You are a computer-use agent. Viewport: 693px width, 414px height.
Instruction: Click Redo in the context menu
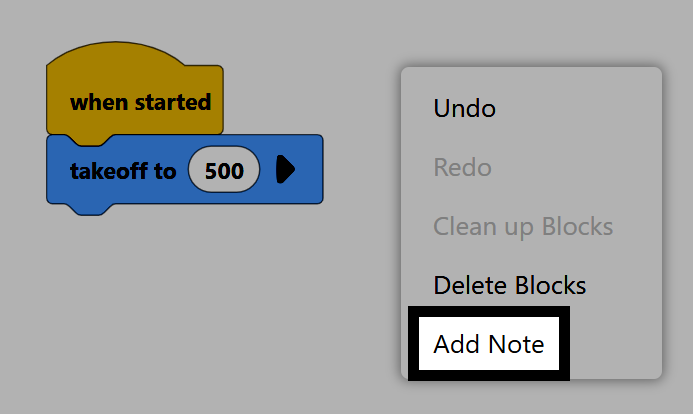point(462,167)
